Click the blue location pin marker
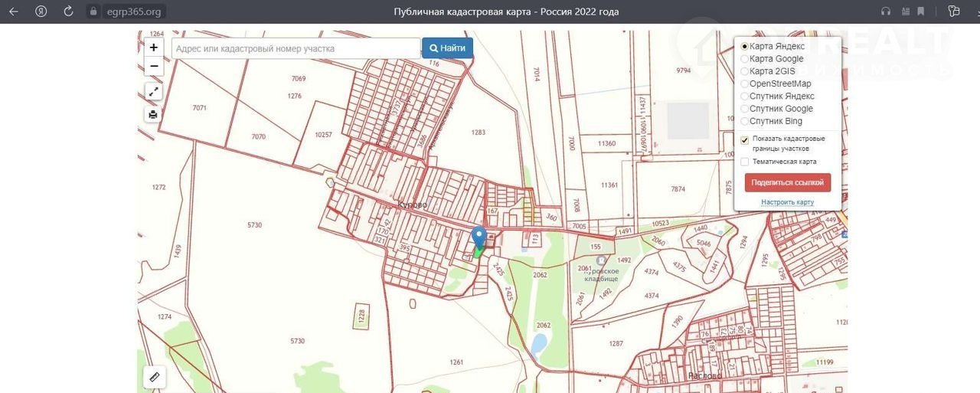This screenshot has width=980, height=393. point(479,238)
